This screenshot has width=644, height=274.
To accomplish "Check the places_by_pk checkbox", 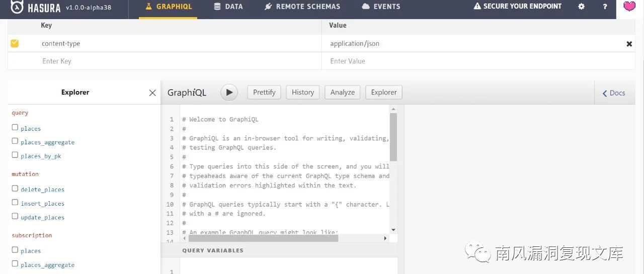I will click(x=15, y=155).
